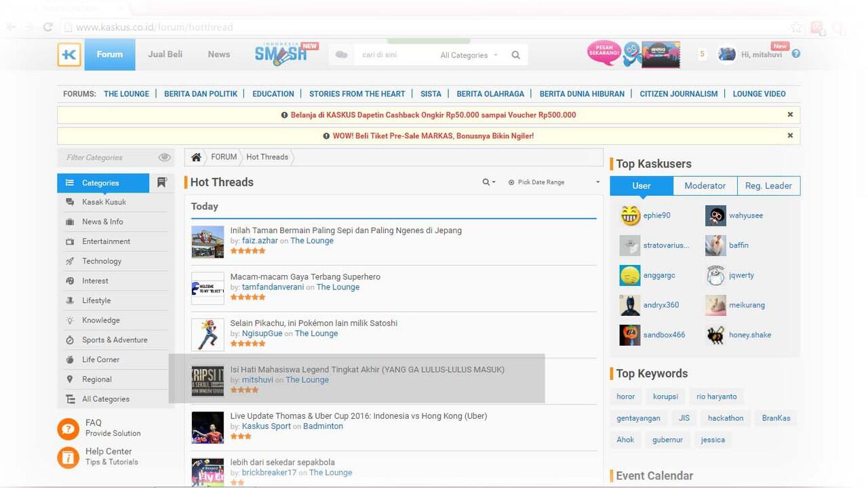Open the Indonesia Smash banner
Viewport: 868px width, 488px height.
285,54
